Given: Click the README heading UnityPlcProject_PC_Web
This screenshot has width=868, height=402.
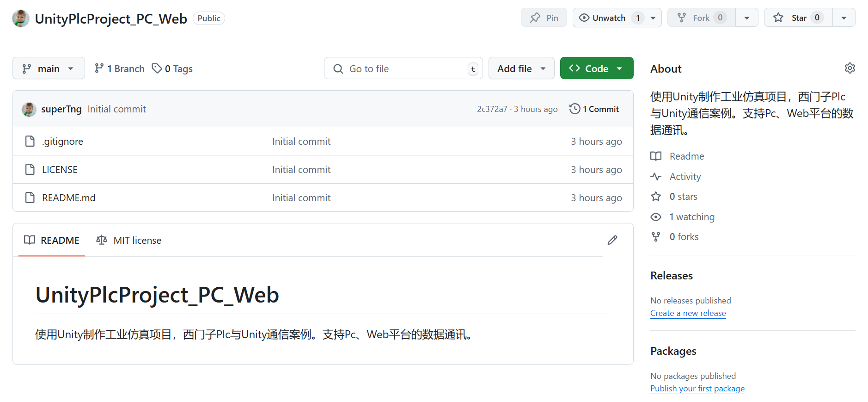Looking at the screenshot, I should click(157, 295).
